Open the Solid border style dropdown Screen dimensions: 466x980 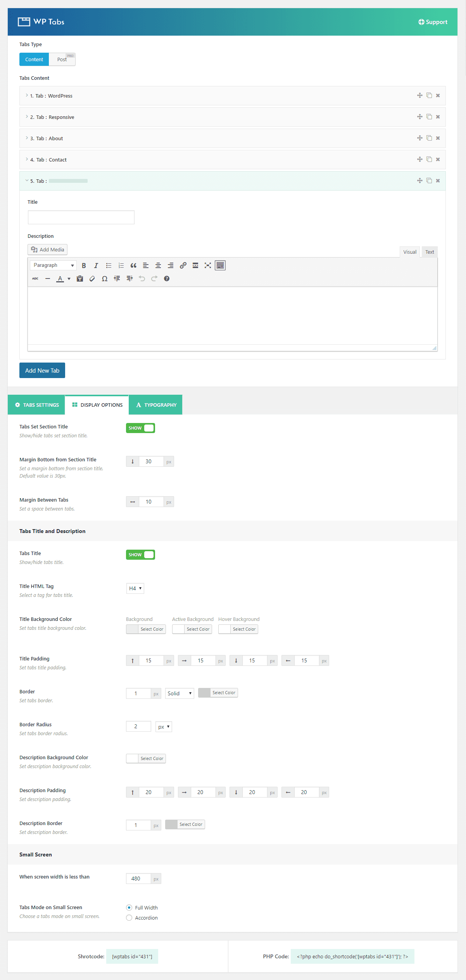click(x=179, y=693)
